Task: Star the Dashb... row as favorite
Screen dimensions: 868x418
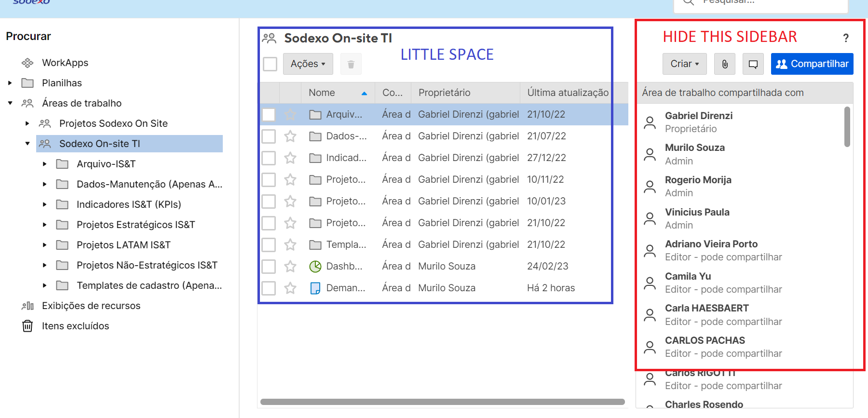Action: [x=290, y=266]
